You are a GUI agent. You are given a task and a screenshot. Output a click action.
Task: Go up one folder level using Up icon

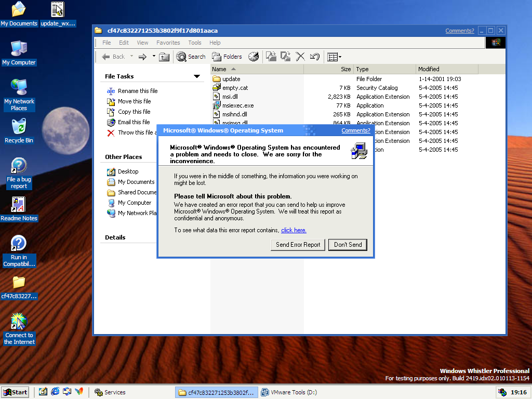(164, 57)
